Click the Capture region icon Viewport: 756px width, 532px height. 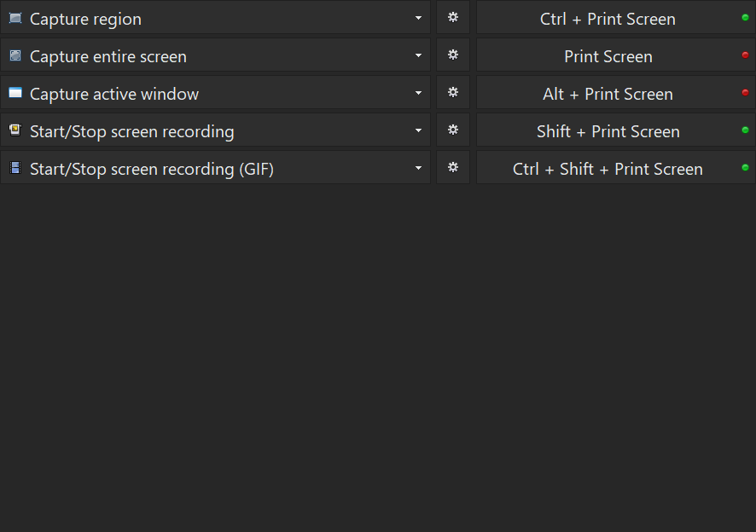[15, 18]
